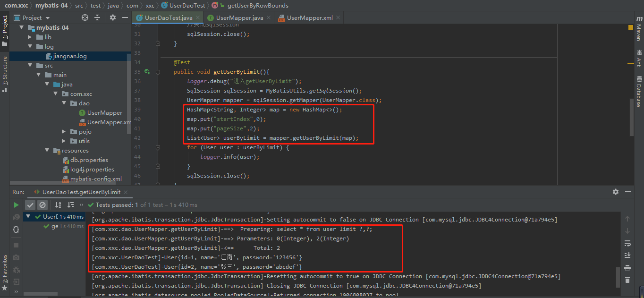Open the debug-settings bug icon in Run sidebar

click(x=16, y=270)
